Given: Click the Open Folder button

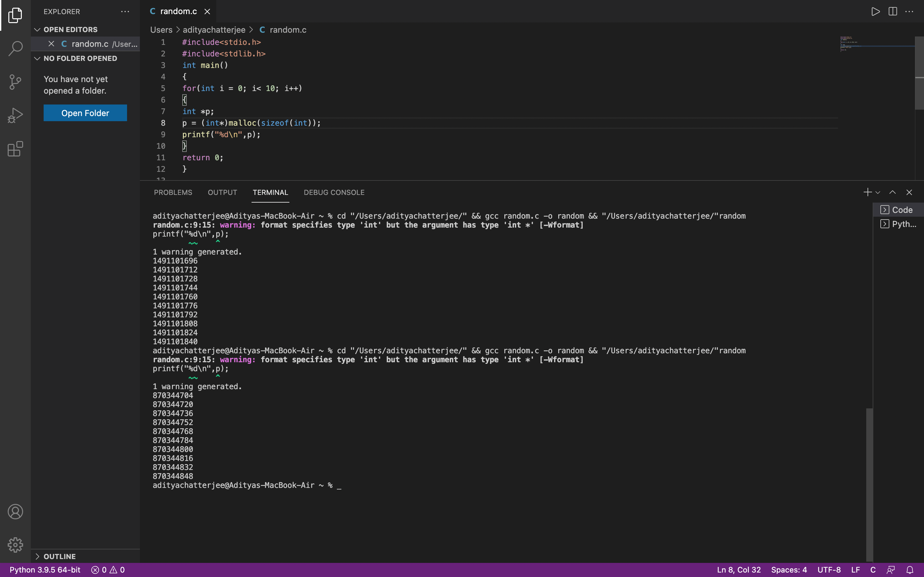Looking at the screenshot, I should [85, 113].
